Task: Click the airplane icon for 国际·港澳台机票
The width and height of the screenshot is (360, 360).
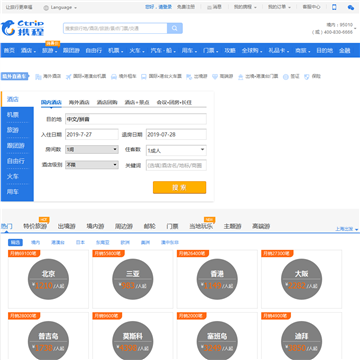Action: [x=69, y=76]
